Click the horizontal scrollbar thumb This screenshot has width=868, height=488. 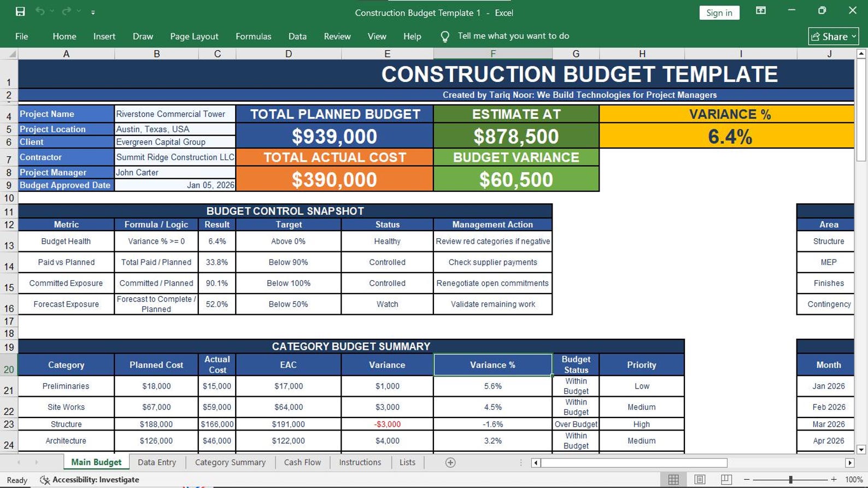pyautogui.click(x=634, y=463)
